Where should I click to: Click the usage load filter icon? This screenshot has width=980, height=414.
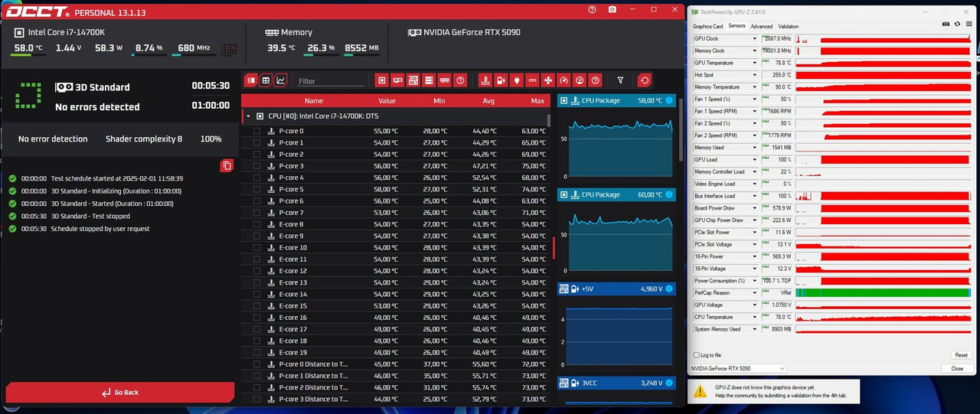579,80
